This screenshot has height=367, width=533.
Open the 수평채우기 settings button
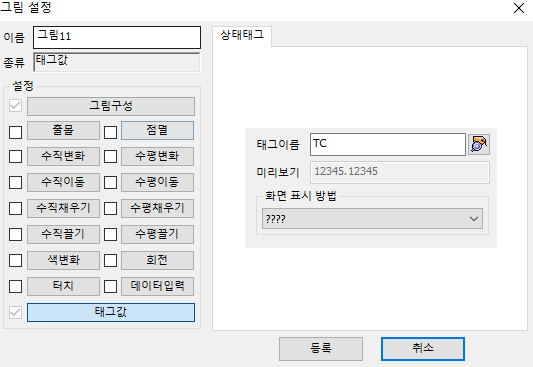(x=157, y=208)
